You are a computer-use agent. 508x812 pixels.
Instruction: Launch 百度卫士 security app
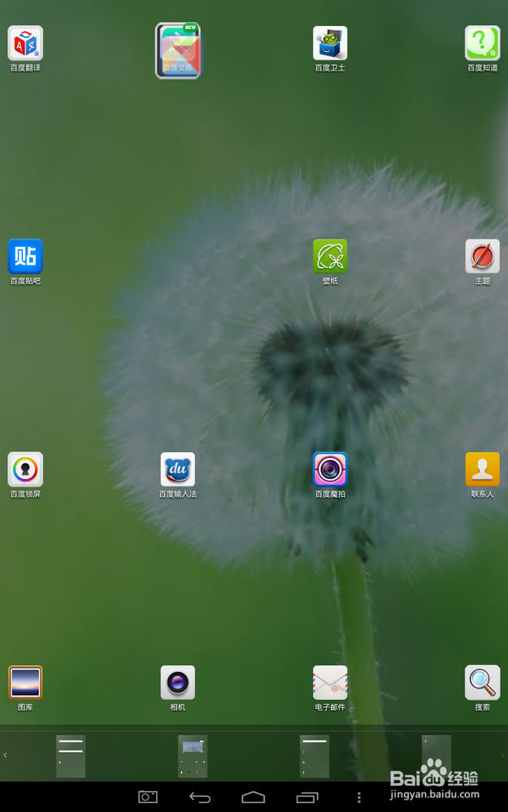tap(330, 44)
